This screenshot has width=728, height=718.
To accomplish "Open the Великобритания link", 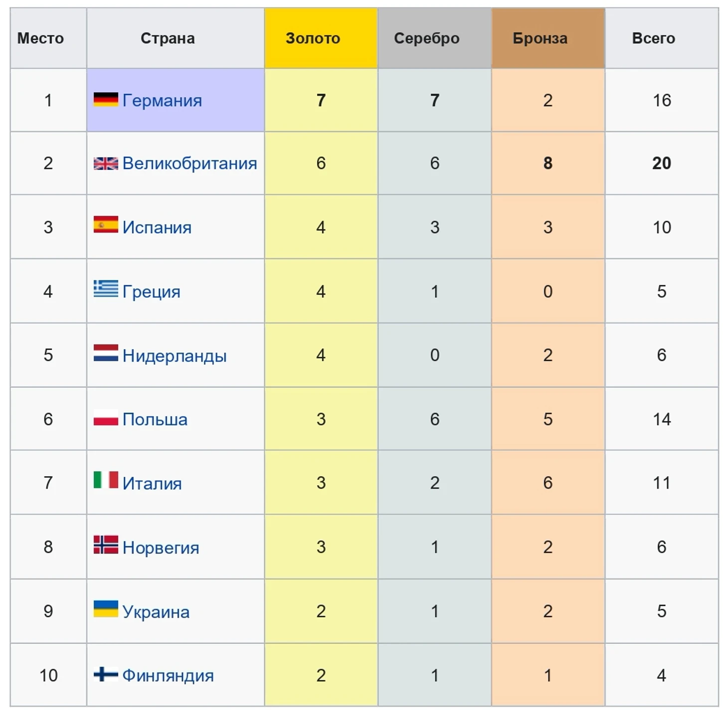I will coord(189,164).
